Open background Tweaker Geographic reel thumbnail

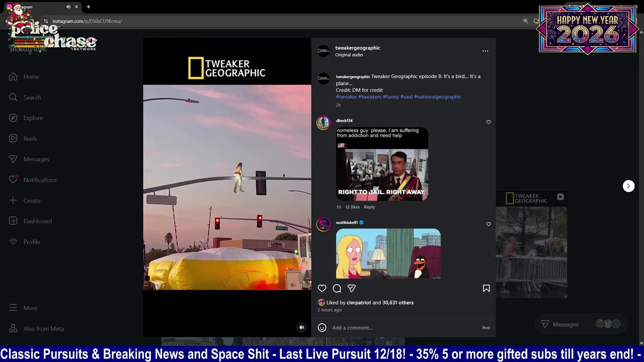(531, 245)
